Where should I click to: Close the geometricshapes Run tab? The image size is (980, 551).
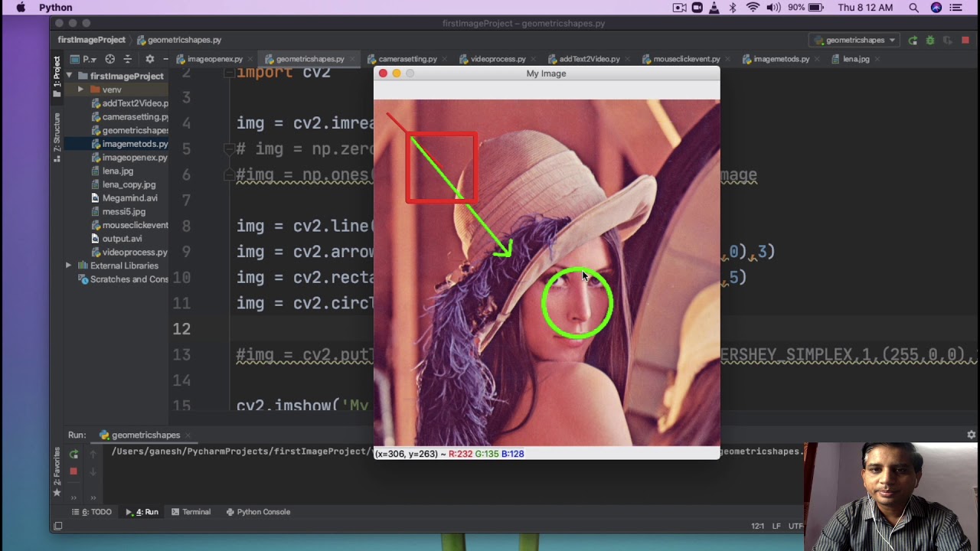coord(187,435)
